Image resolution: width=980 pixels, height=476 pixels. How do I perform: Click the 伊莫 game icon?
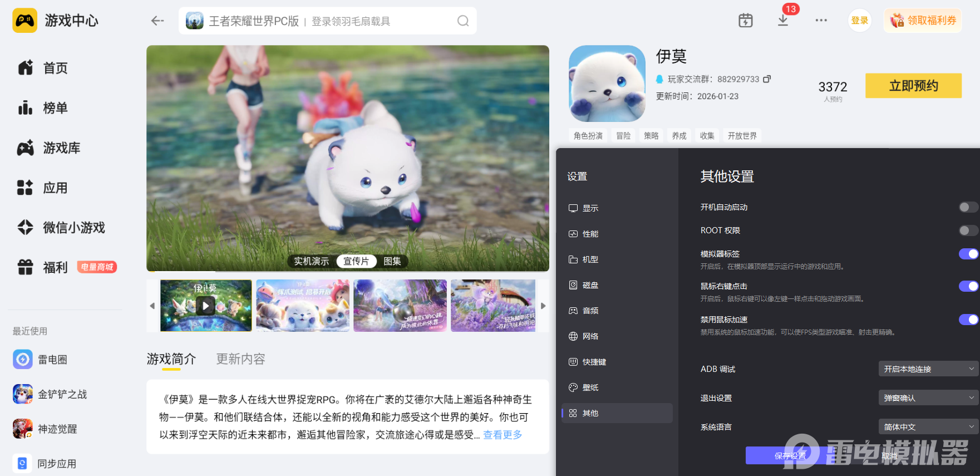(x=607, y=84)
